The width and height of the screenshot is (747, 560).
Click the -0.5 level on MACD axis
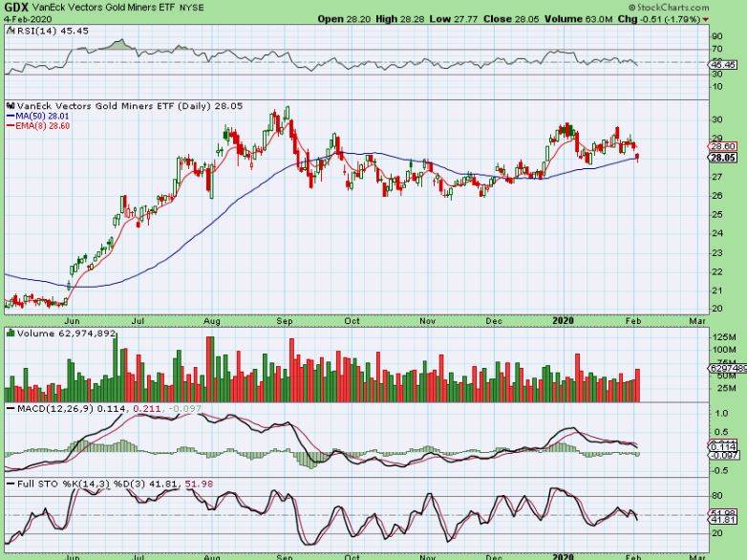pyautogui.click(x=720, y=470)
